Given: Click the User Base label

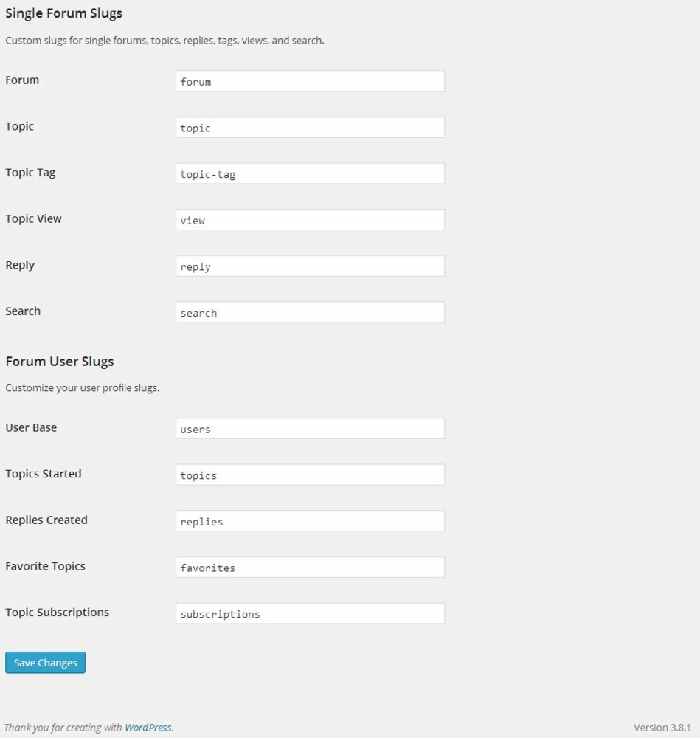Looking at the screenshot, I should coord(31,428).
